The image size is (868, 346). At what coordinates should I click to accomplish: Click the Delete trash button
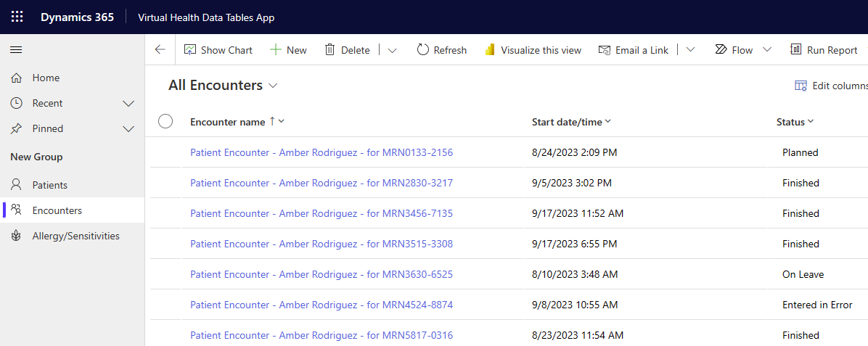click(x=347, y=50)
